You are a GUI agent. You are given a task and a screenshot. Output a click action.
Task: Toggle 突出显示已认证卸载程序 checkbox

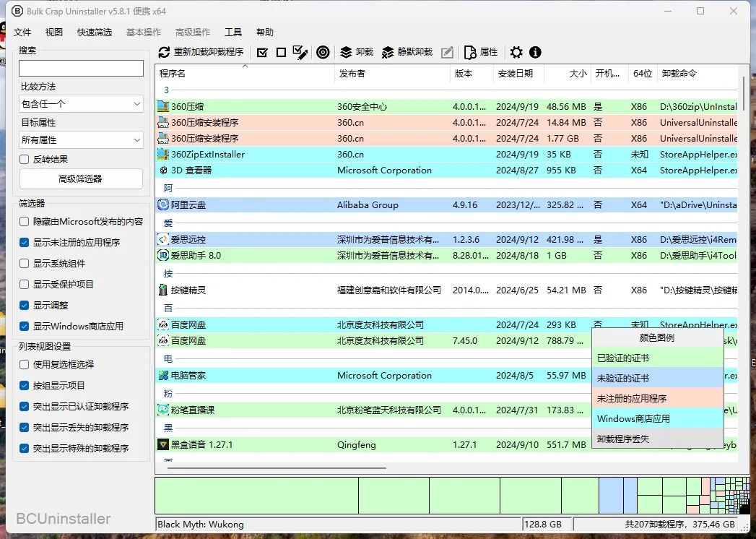pyautogui.click(x=24, y=406)
